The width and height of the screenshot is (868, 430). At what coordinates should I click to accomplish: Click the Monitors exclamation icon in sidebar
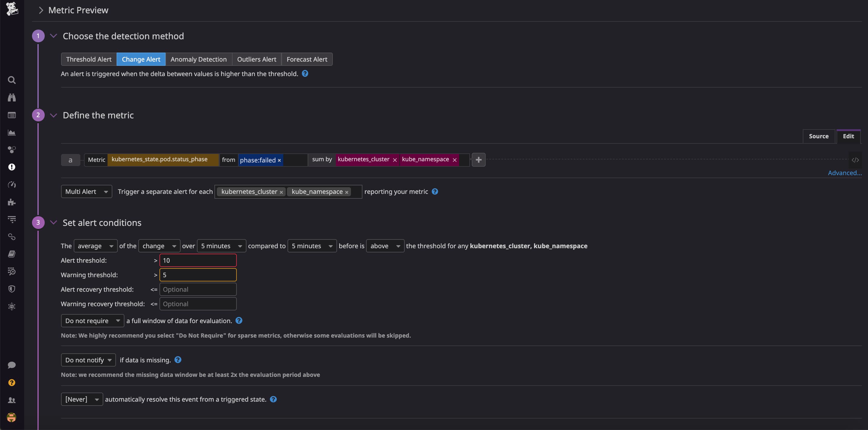pos(12,167)
